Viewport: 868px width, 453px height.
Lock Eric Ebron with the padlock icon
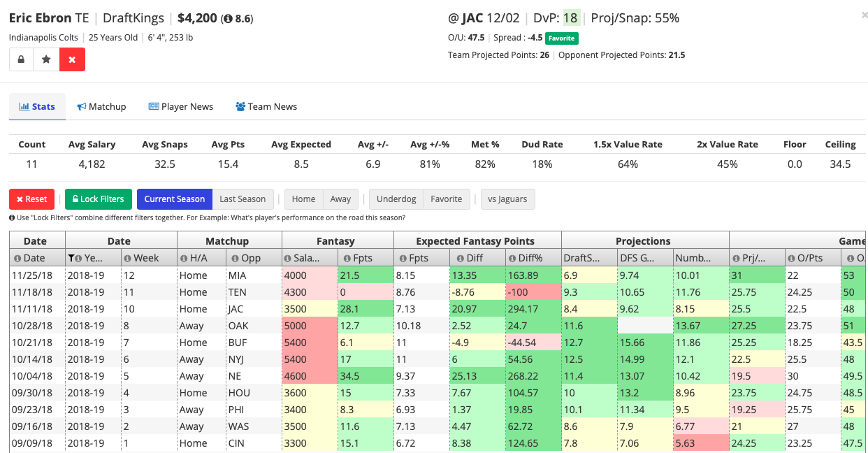click(22, 59)
